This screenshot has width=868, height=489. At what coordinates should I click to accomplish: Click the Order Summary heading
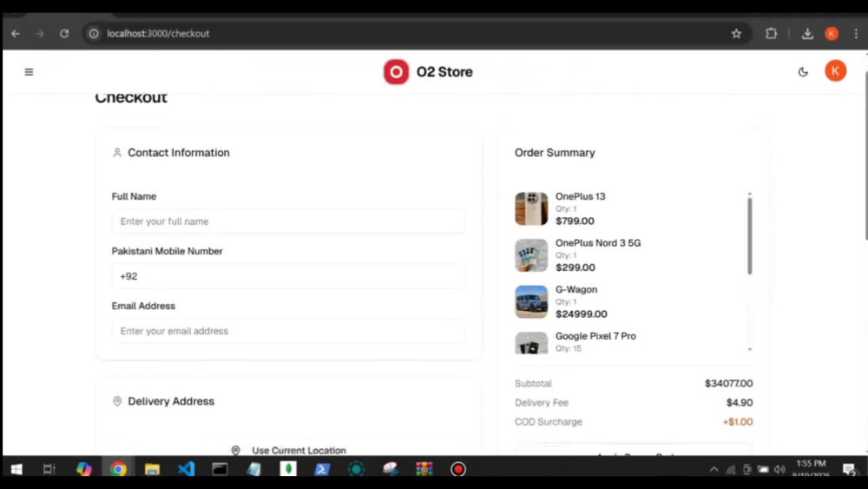tap(555, 153)
